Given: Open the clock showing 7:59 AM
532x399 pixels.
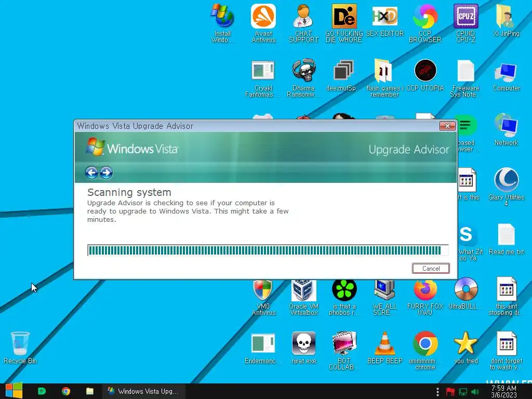Looking at the screenshot, I should coord(503,392).
